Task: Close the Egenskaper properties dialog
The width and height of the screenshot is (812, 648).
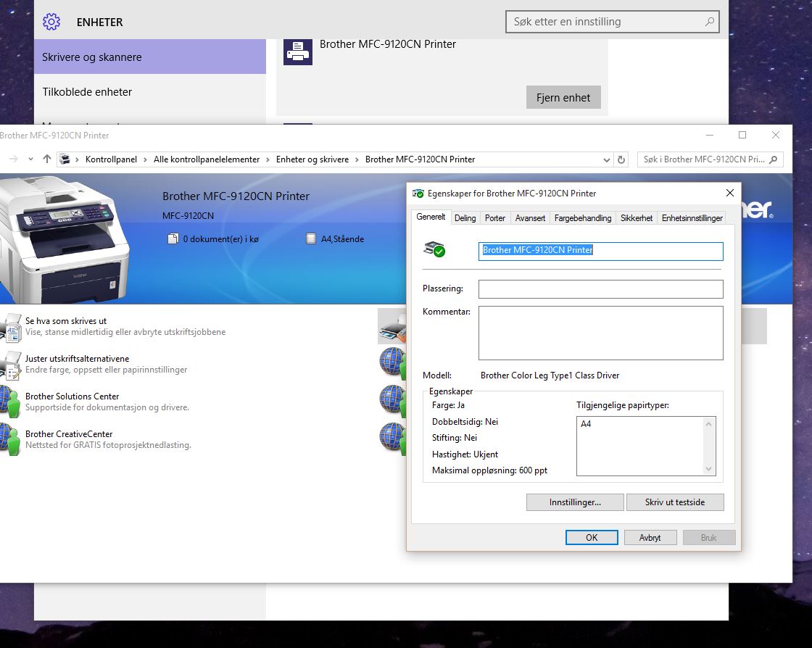Action: [x=729, y=193]
